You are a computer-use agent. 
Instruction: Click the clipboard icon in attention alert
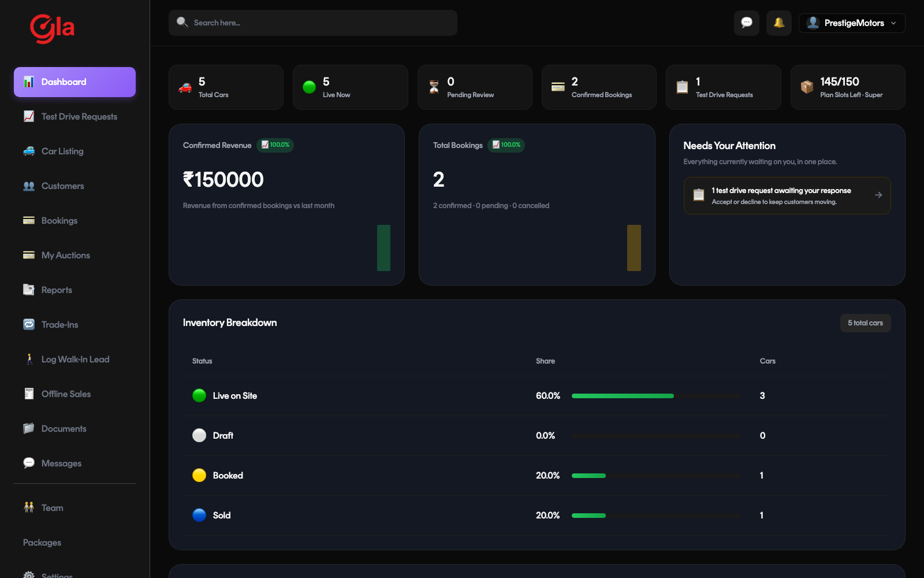(699, 195)
